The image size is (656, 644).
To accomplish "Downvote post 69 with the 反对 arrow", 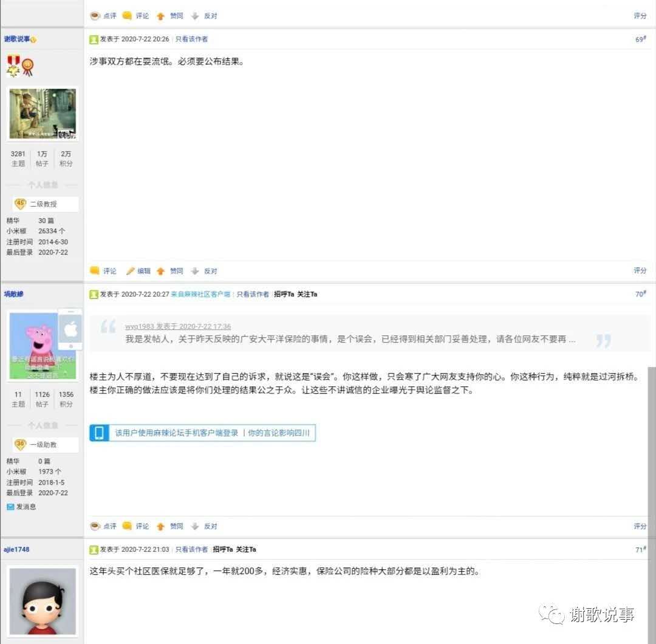I will tap(195, 271).
